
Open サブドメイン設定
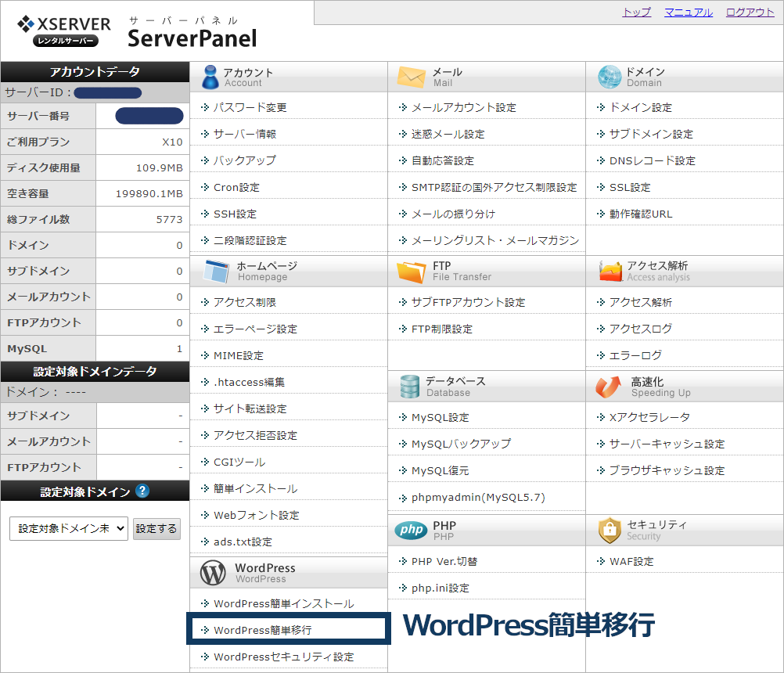(x=651, y=134)
